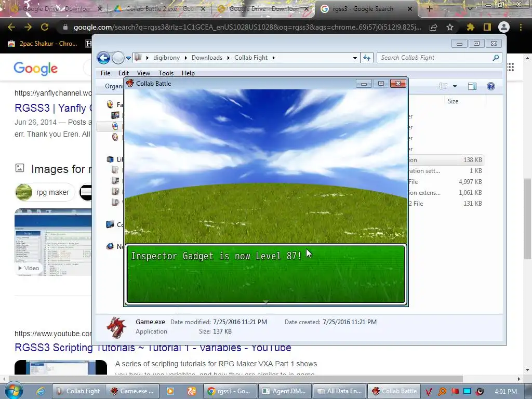Click the red flag icon in system tray

(x=455, y=391)
